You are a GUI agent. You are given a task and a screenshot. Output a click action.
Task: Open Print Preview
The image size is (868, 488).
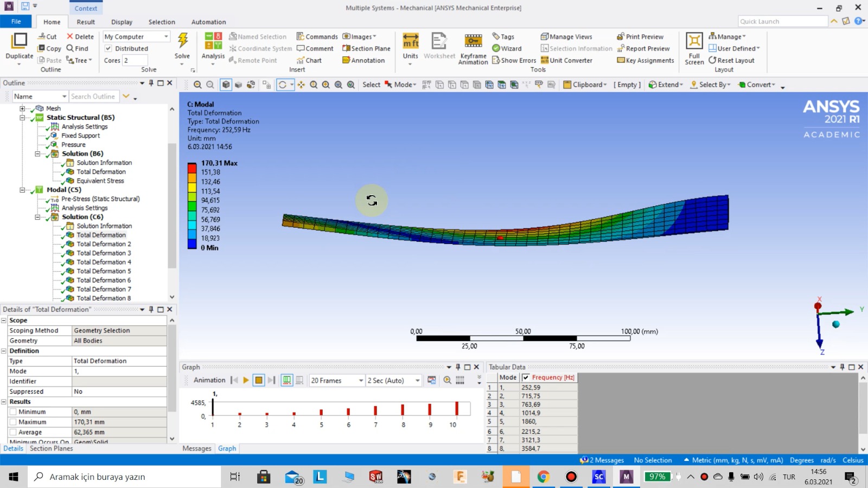click(x=640, y=36)
